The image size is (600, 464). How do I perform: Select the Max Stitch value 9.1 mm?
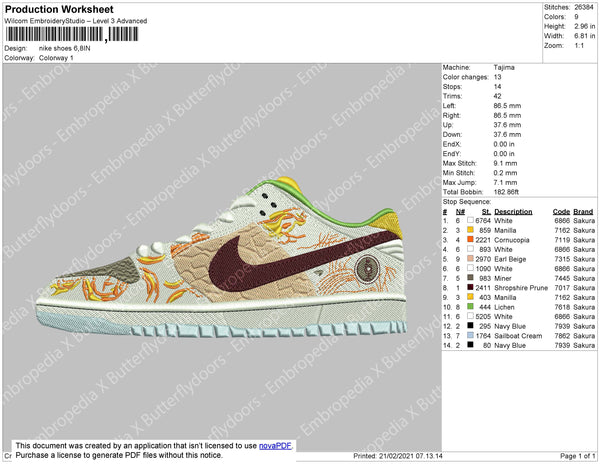[505, 163]
